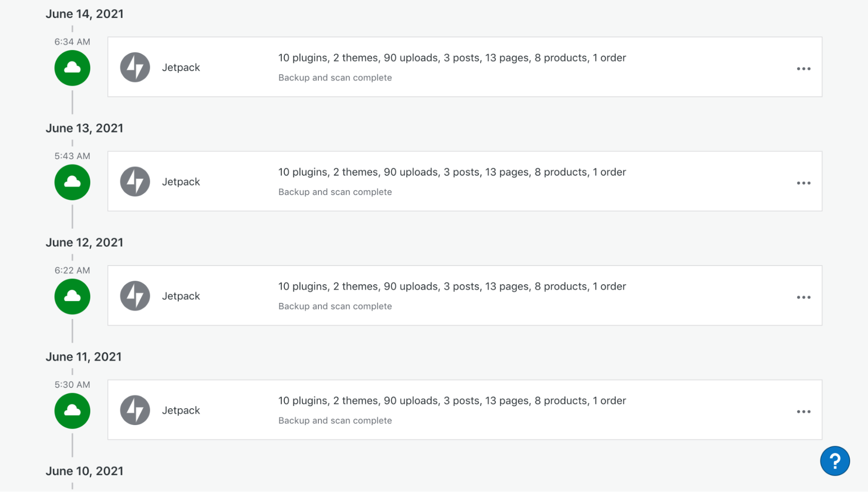Screen dimensions: 868x492
Task: Click Jetpack lightning icon in 5:30 AM entry
Action: click(x=135, y=410)
